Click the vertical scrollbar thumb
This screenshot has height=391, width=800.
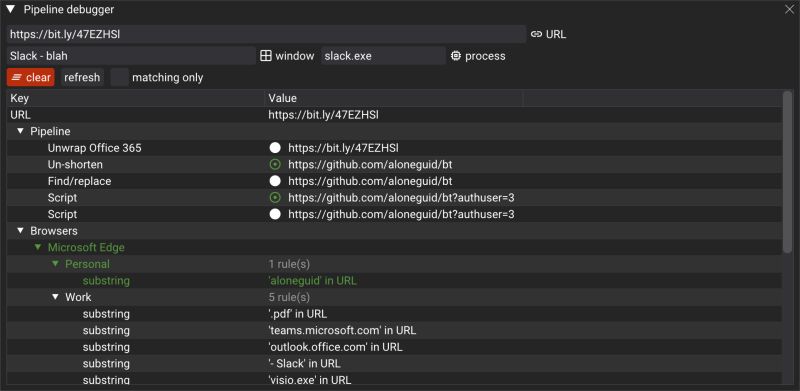[x=787, y=172]
